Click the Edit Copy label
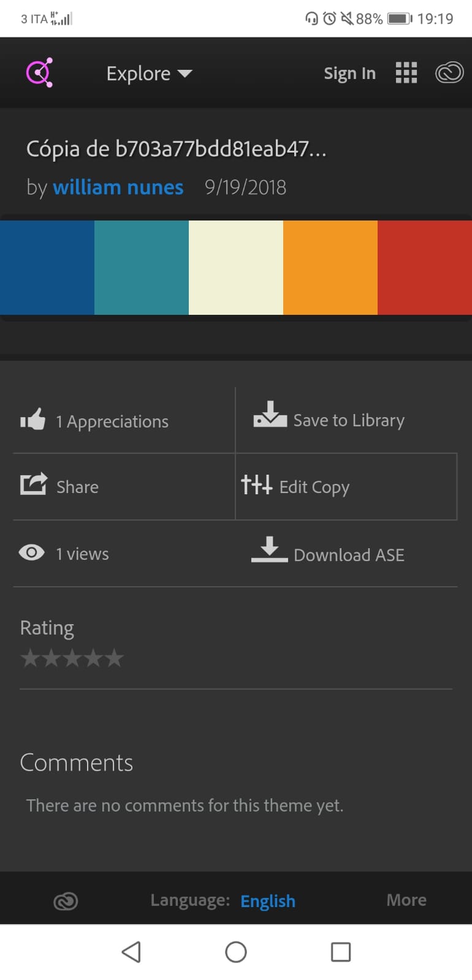 pyautogui.click(x=314, y=488)
